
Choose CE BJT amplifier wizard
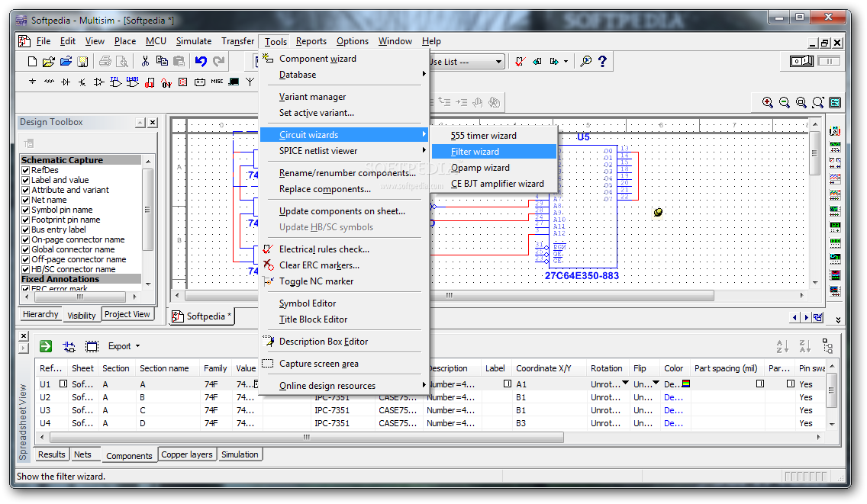[495, 184]
